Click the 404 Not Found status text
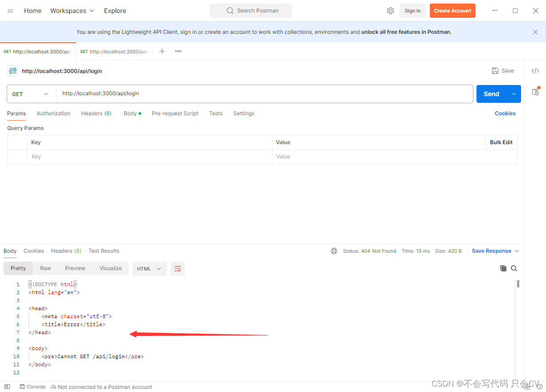The width and height of the screenshot is (546, 392). click(x=379, y=251)
